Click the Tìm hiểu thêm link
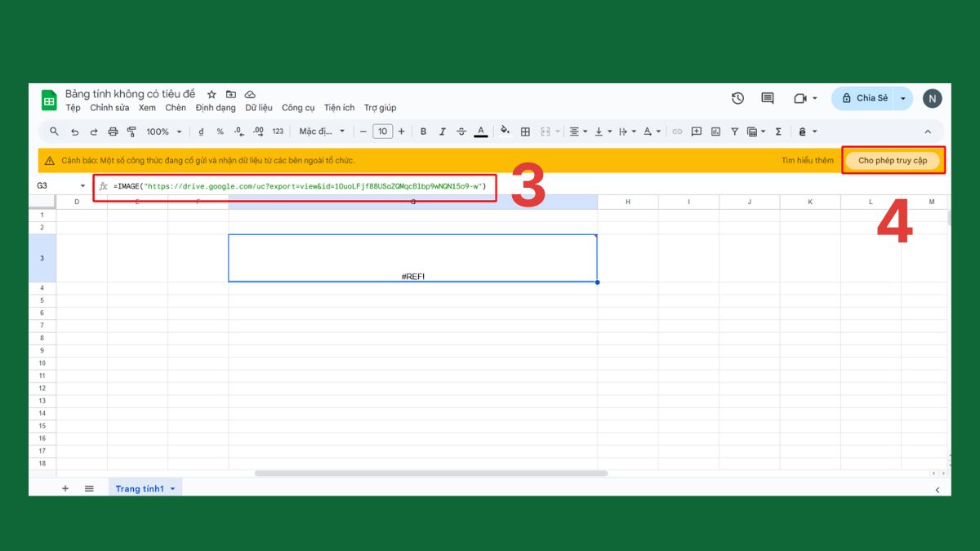980x551 pixels. [x=808, y=160]
